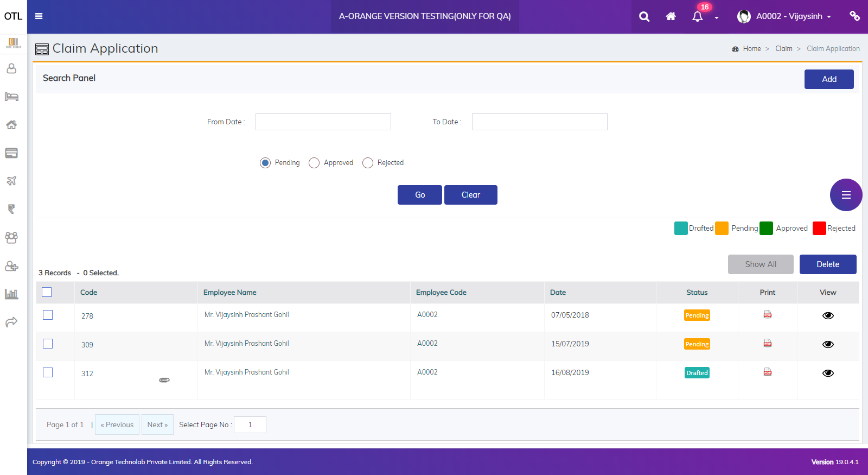Click the Pending orange legend swatch
868x475 pixels.
coord(722,229)
